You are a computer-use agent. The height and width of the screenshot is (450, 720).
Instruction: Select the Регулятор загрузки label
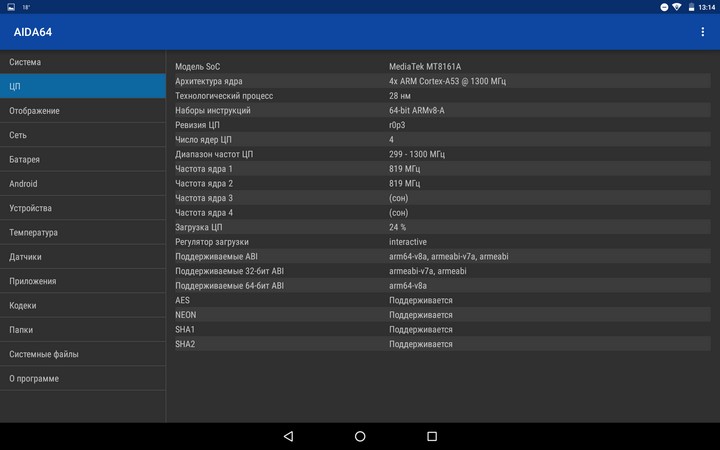click(x=212, y=242)
